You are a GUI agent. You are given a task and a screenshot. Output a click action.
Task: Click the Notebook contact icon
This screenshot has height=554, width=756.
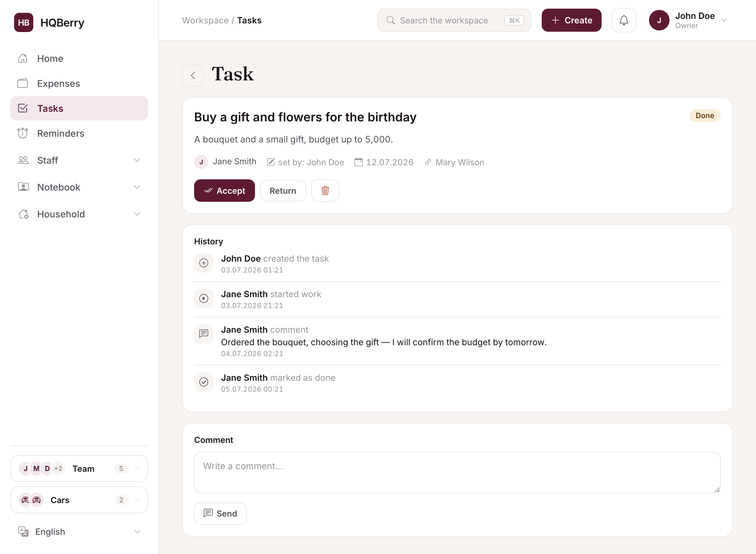click(x=23, y=187)
